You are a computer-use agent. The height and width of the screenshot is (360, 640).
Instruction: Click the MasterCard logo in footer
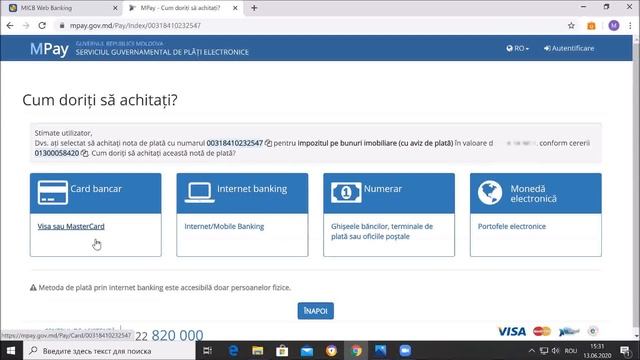[x=542, y=331]
